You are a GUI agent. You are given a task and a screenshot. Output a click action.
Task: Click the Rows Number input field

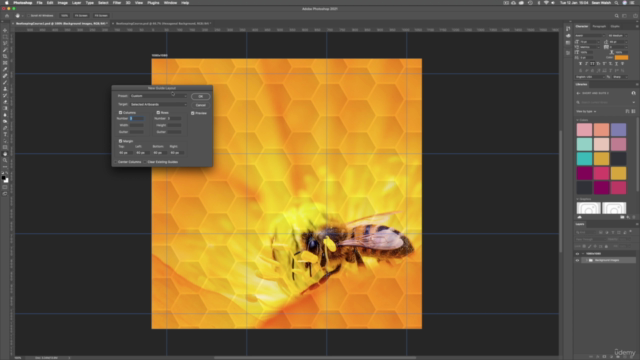coord(174,118)
